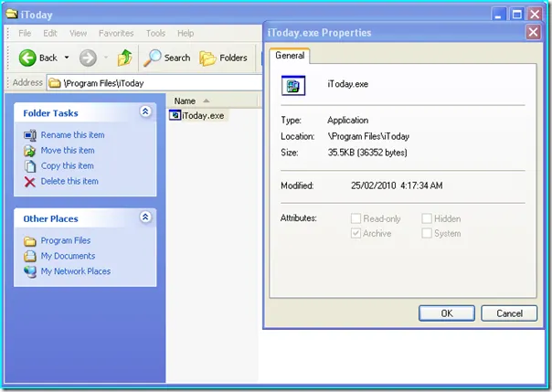This screenshot has width=552, height=392.
Task: Click the OK button
Action: 447,313
